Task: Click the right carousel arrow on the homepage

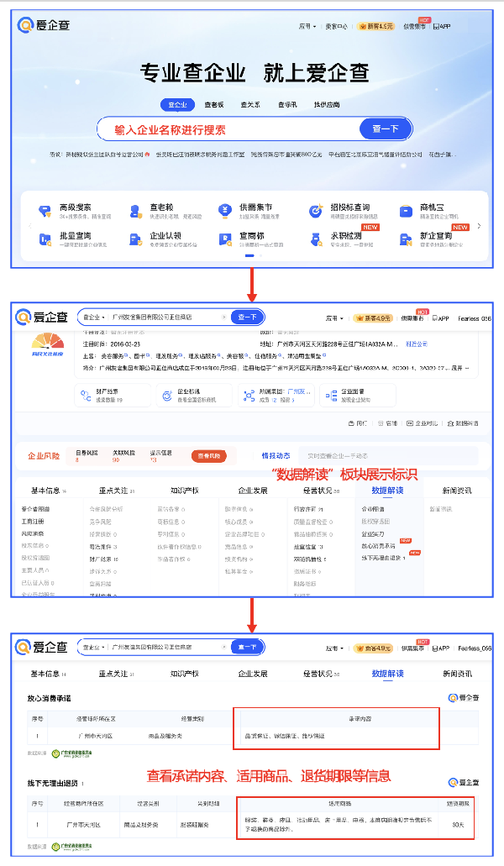Action: point(479,226)
